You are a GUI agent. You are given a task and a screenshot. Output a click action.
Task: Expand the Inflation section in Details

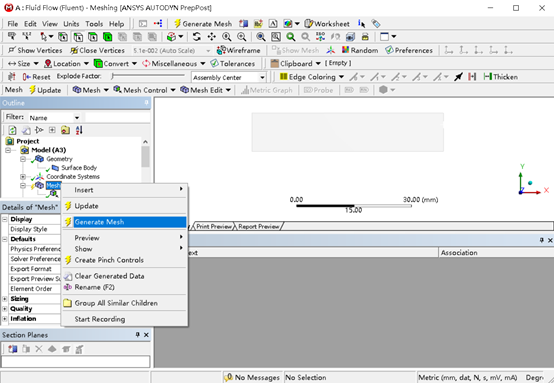pyautogui.click(x=5, y=319)
